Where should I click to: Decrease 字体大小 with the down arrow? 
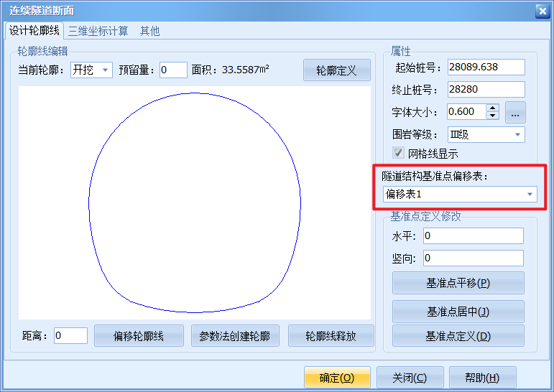point(492,116)
